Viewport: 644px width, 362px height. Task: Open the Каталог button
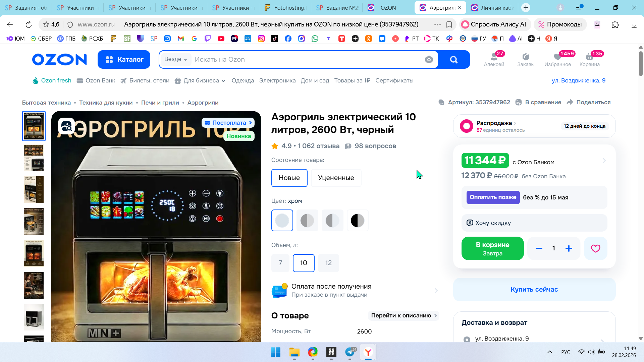124,60
